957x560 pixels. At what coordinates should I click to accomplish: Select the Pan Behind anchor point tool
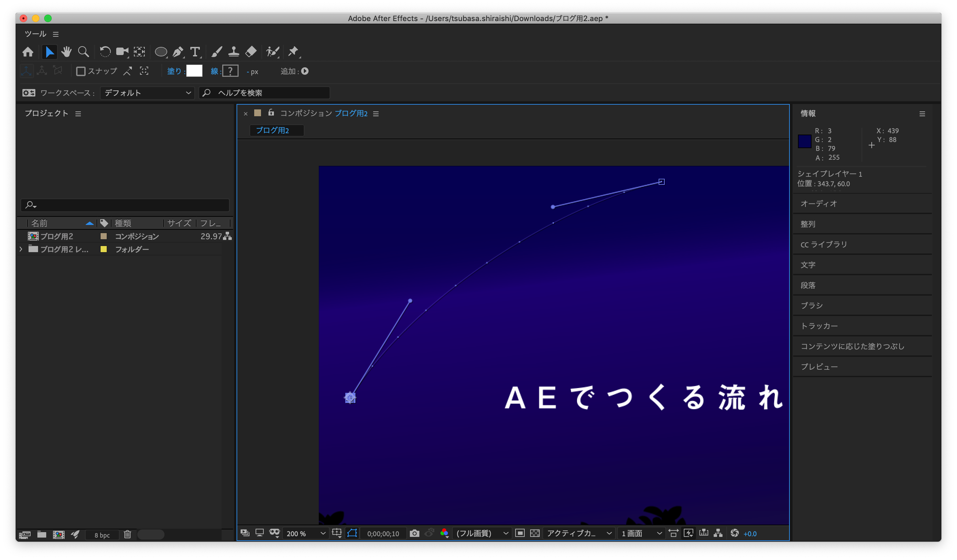click(139, 52)
